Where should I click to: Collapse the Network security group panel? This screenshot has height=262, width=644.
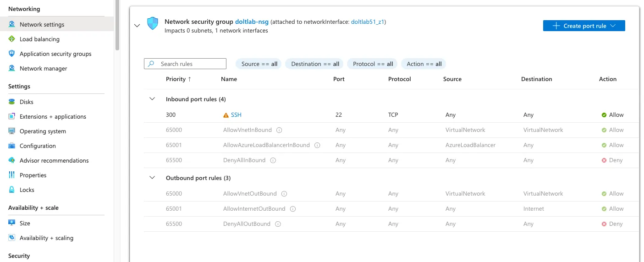click(137, 26)
